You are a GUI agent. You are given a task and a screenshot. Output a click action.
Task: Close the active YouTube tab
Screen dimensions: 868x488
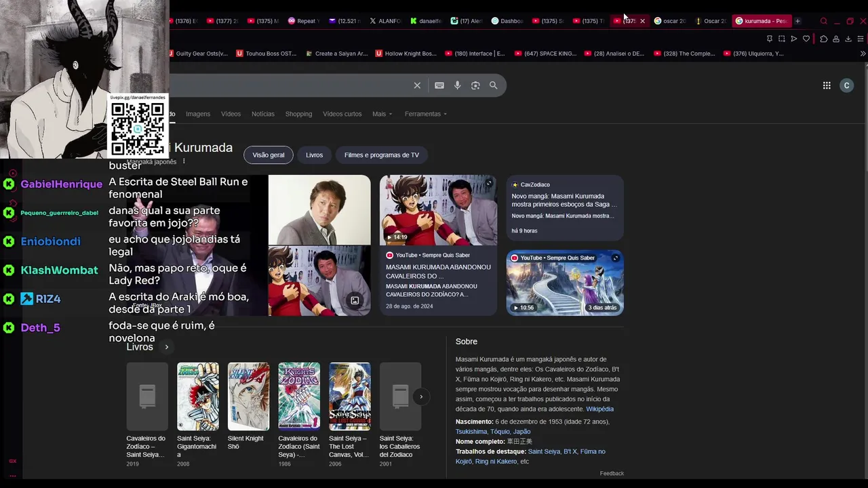click(642, 21)
